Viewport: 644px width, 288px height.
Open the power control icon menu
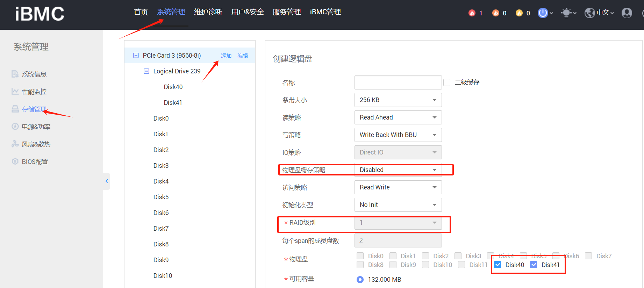click(x=545, y=13)
